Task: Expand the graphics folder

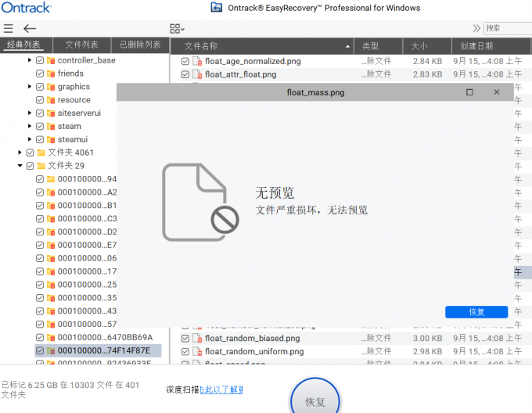Action: tap(30, 87)
